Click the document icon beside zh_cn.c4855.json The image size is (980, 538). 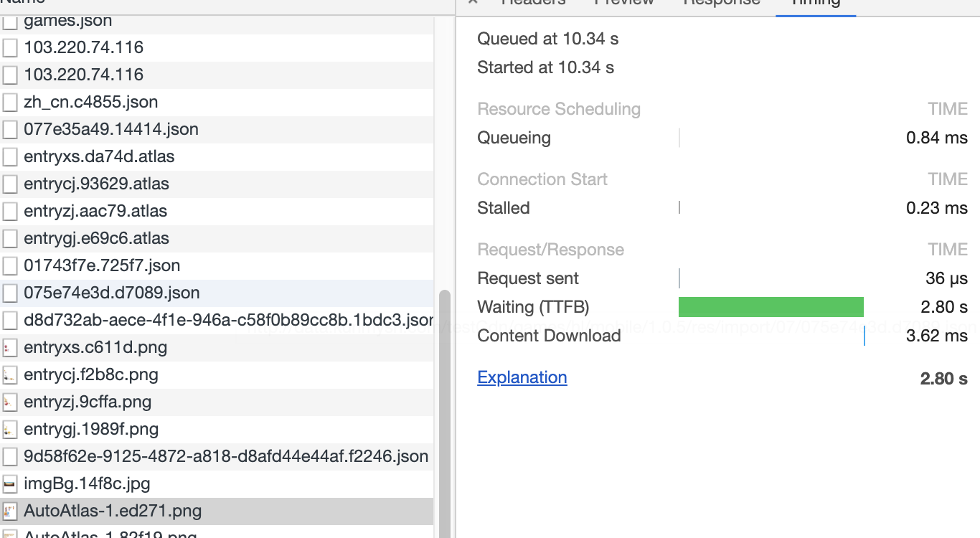click(x=10, y=103)
